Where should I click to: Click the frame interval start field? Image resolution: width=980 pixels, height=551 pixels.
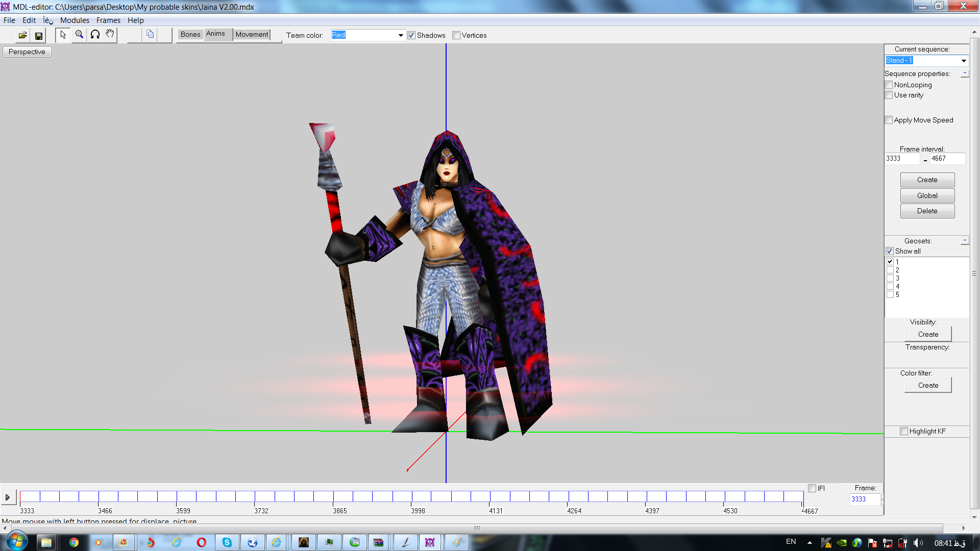(x=902, y=159)
